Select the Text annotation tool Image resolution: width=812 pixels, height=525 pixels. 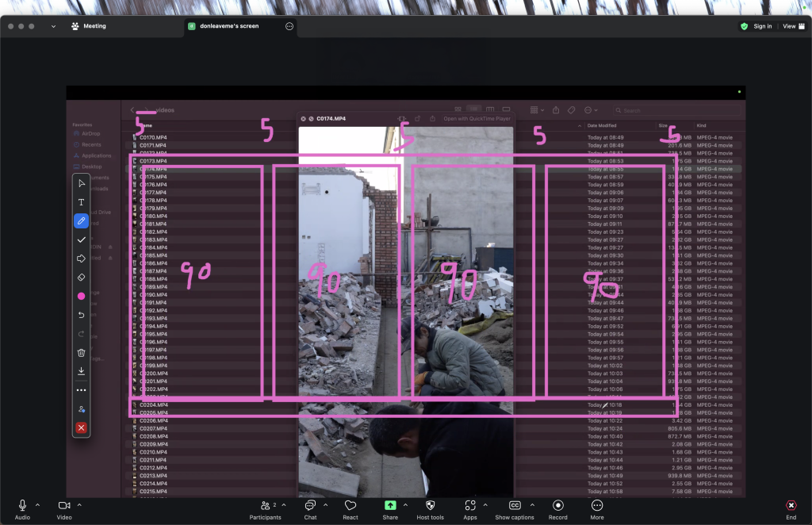point(81,202)
